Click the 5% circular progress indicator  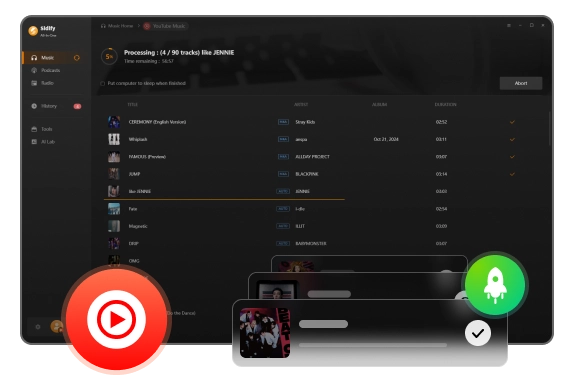[x=109, y=56]
